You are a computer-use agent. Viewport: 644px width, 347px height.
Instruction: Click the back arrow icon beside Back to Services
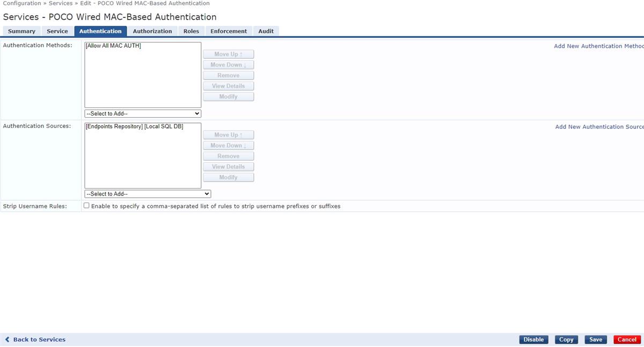pos(8,339)
